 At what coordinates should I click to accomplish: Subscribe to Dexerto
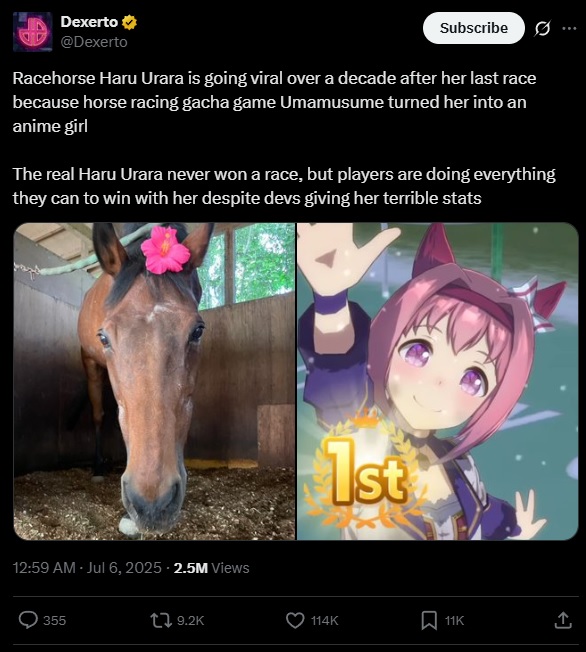pyautogui.click(x=474, y=28)
